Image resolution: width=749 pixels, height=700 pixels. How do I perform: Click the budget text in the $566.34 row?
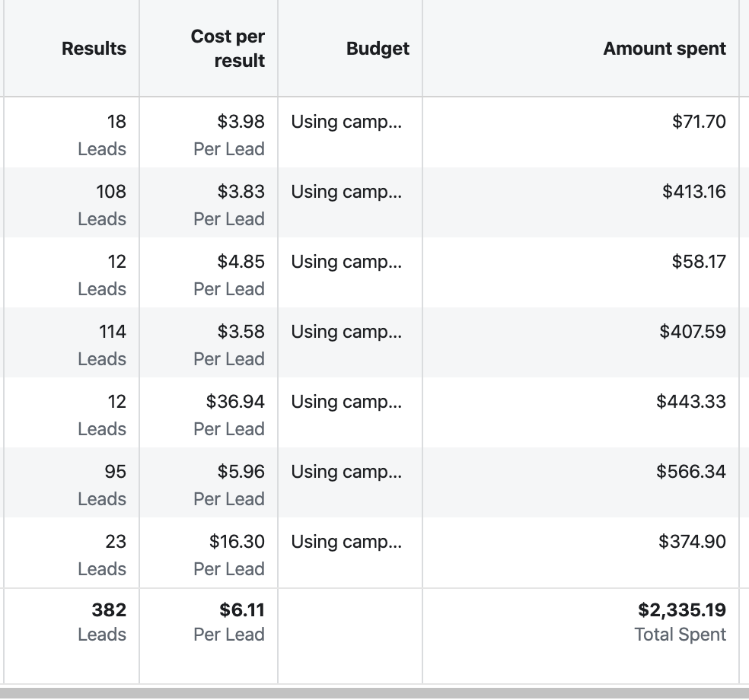click(346, 472)
